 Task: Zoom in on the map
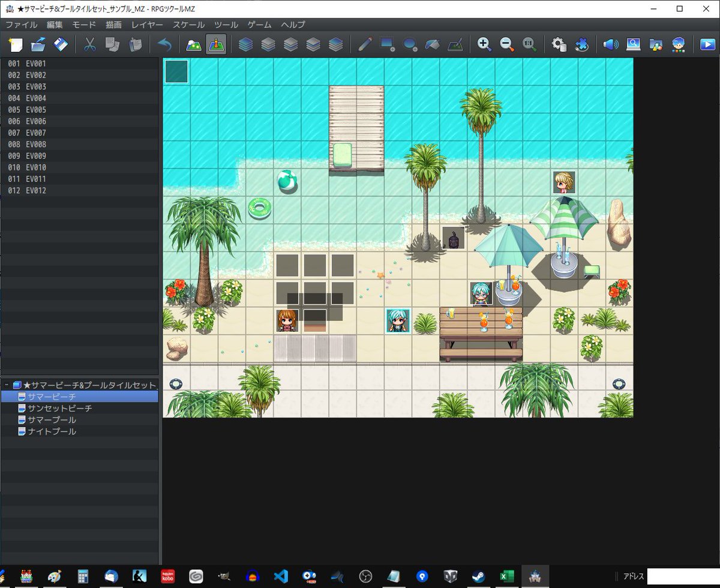click(484, 44)
